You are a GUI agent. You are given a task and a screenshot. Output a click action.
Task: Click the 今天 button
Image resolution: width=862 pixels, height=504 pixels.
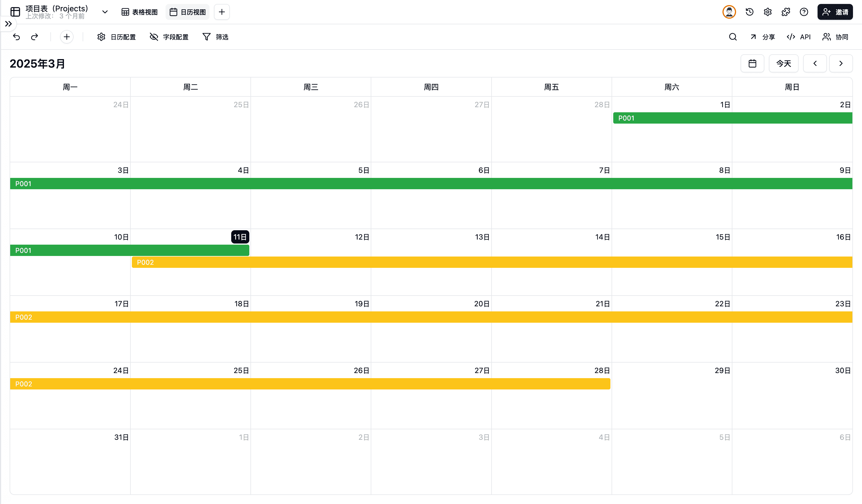coord(783,64)
